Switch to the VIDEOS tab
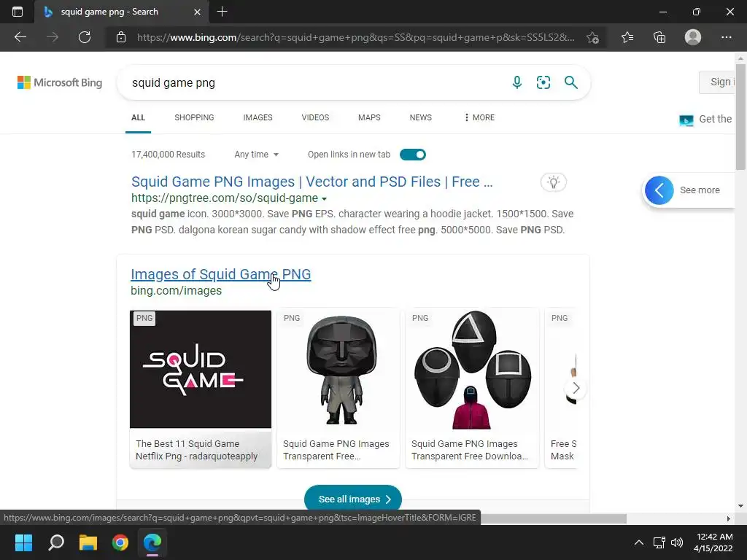This screenshot has width=747, height=560. pyautogui.click(x=315, y=117)
